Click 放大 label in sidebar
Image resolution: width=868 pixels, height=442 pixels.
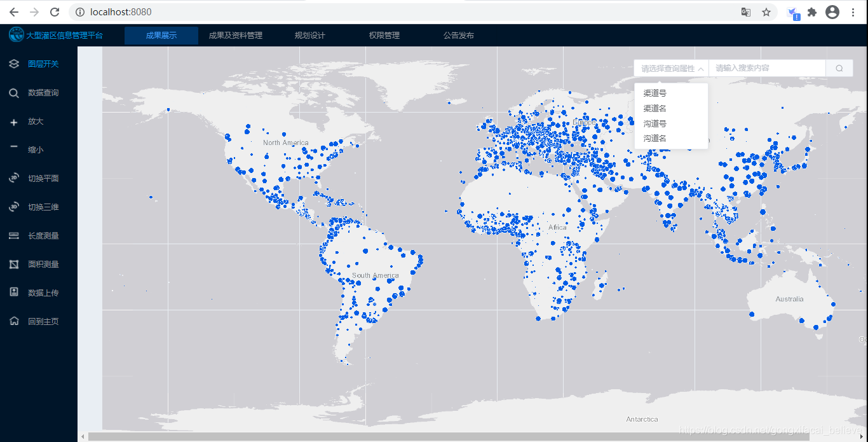click(36, 121)
